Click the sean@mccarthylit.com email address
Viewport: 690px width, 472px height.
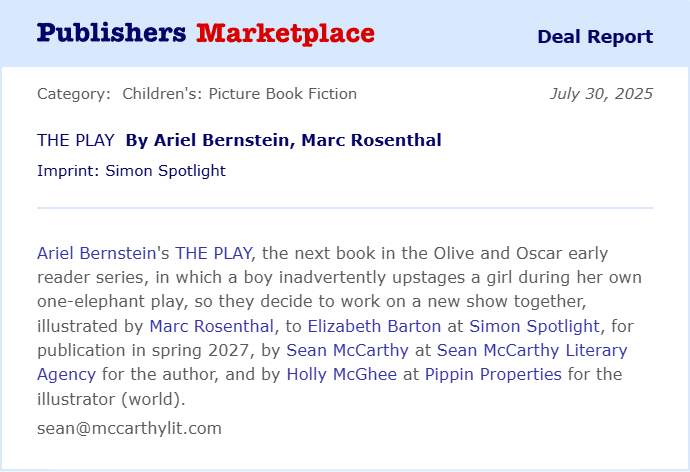point(129,428)
